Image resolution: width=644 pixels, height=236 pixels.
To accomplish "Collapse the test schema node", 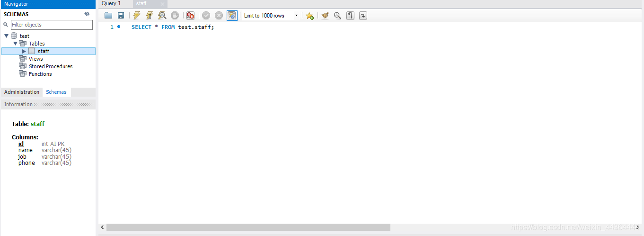I will tap(6, 36).
